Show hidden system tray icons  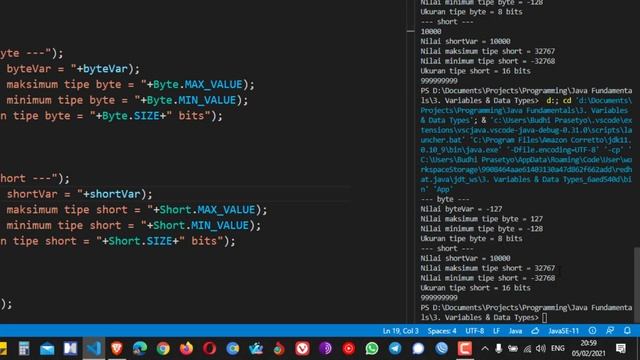(x=485, y=349)
